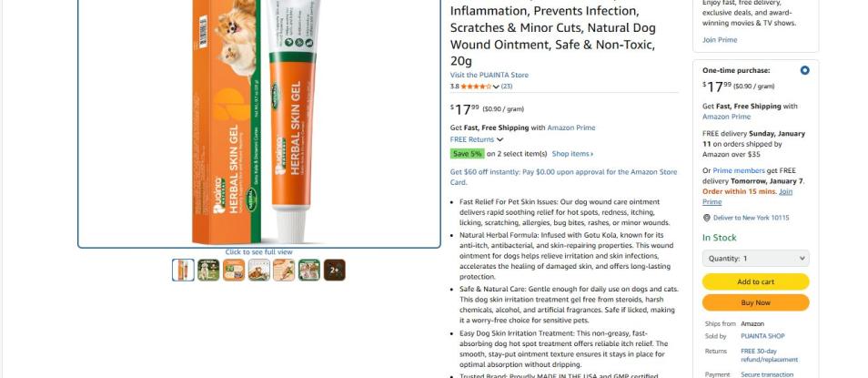Select the first product image thumbnail
This screenshot has width=868, height=378.
[183, 270]
